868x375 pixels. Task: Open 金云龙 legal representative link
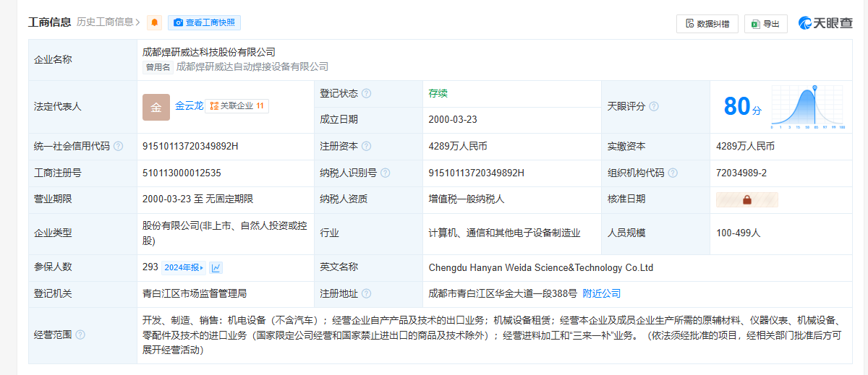coord(189,105)
